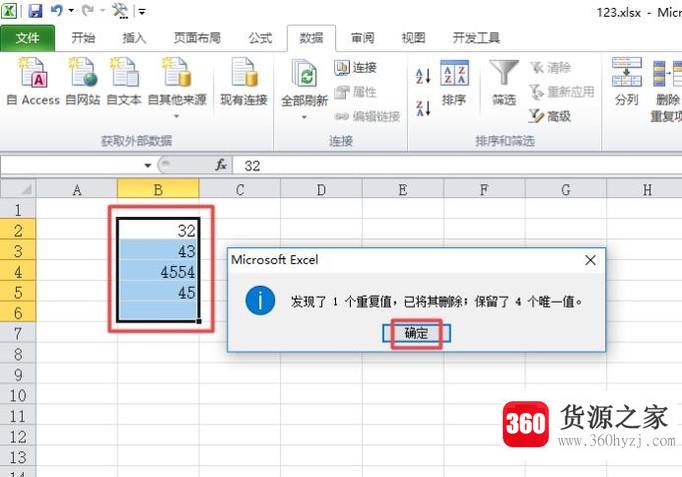The width and height of the screenshot is (682, 477).
Task: Select column G header
Action: [566, 190]
